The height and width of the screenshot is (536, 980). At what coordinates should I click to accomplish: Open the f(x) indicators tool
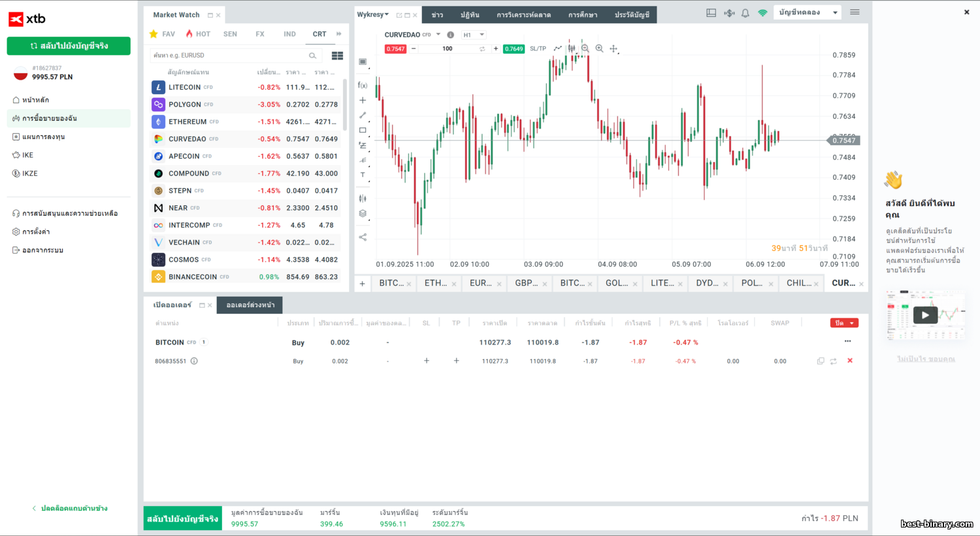coord(363,85)
